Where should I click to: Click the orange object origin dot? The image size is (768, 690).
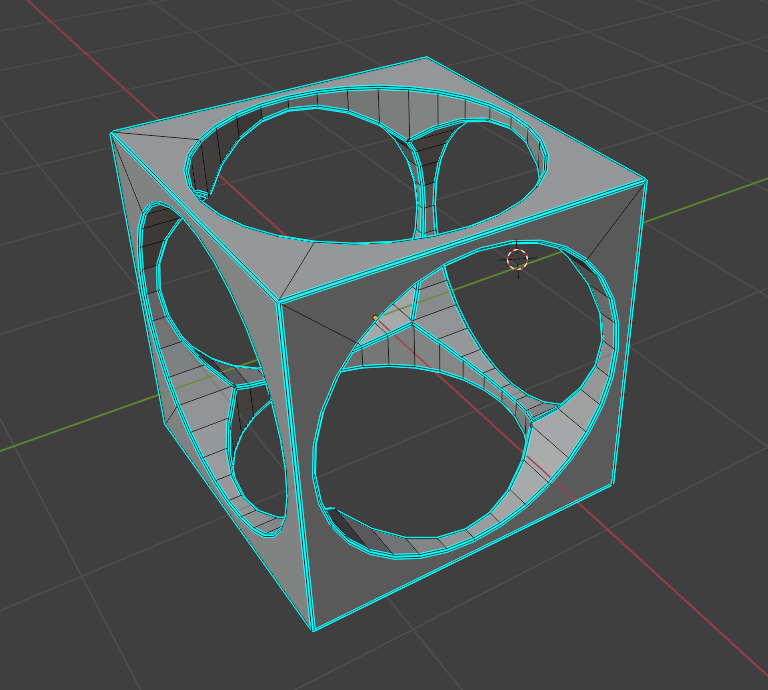click(x=376, y=318)
